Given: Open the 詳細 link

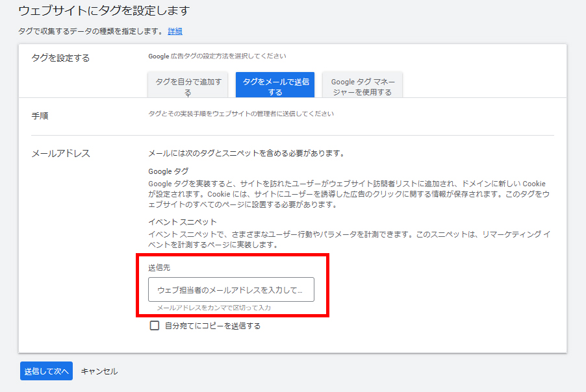Looking at the screenshot, I should tap(175, 31).
